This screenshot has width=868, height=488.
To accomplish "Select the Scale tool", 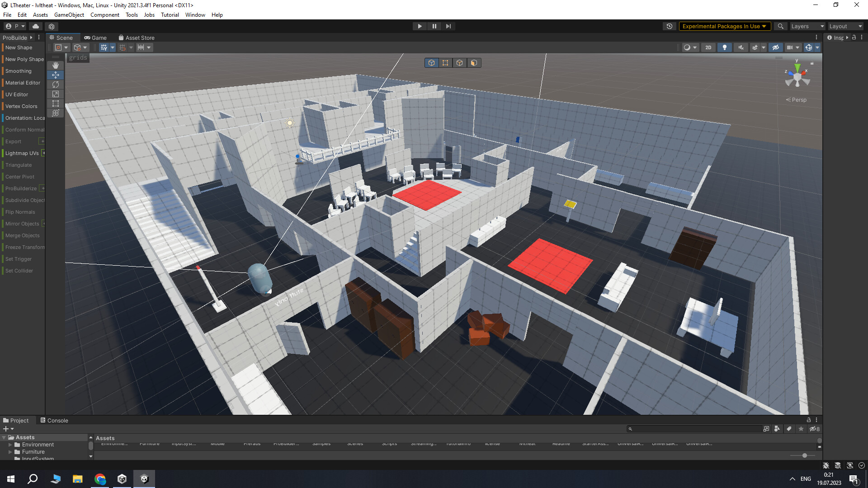I will tap(55, 94).
